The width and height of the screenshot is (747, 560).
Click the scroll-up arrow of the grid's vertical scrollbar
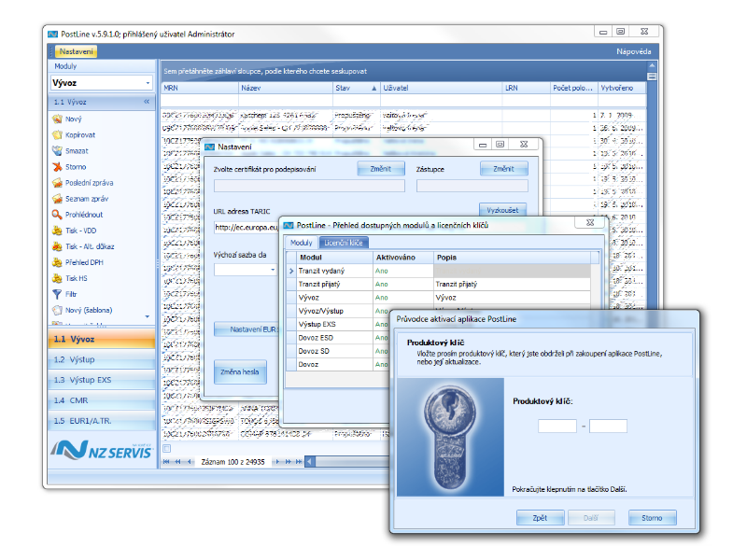pyautogui.click(x=652, y=65)
